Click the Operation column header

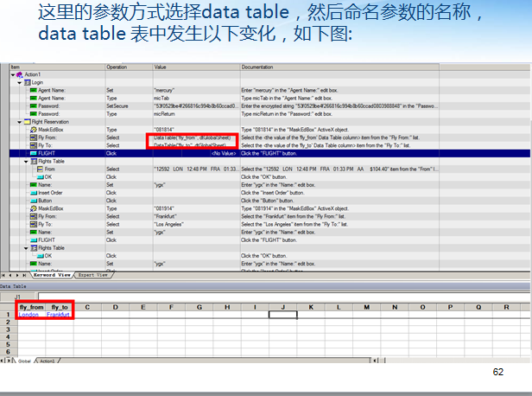[x=129, y=67]
